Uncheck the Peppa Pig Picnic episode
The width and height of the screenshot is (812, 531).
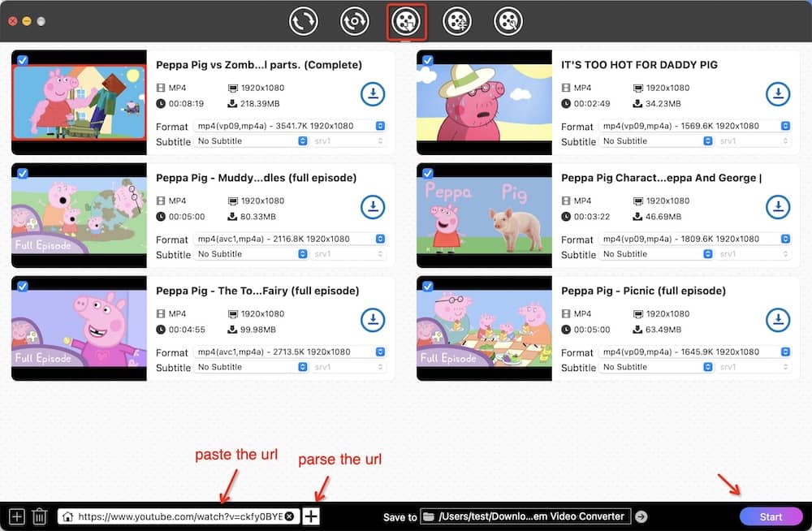(x=426, y=285)
